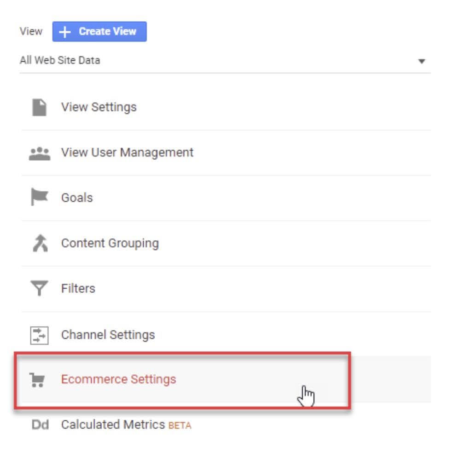Open the Filters text link
This screenshot has width=455, height=476.
(78, 288)
